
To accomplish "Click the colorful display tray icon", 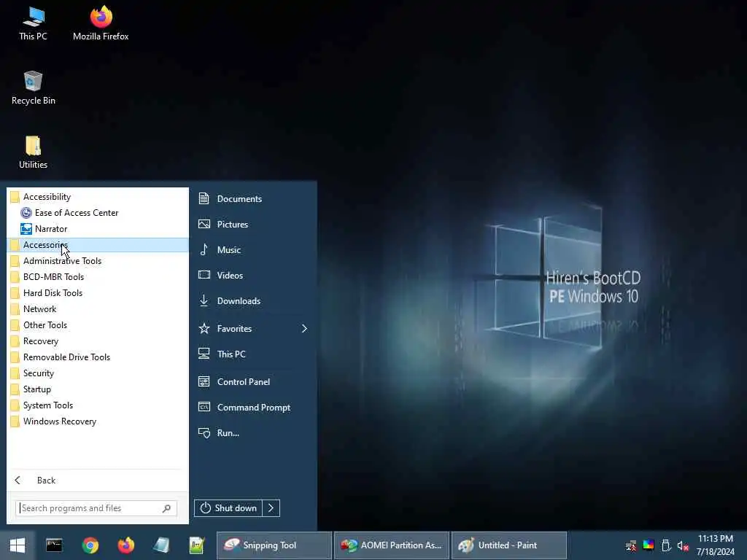I will click(649, 545).
